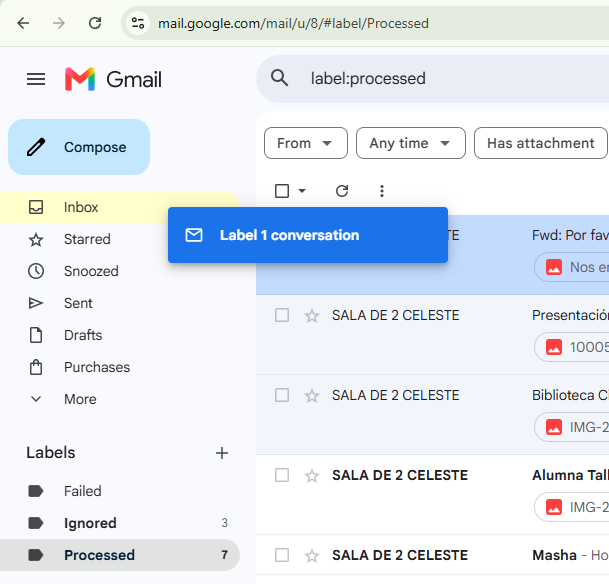609x584 pixels.
Task: Click the browser forward arrow
Action: (x=59, y=23)
